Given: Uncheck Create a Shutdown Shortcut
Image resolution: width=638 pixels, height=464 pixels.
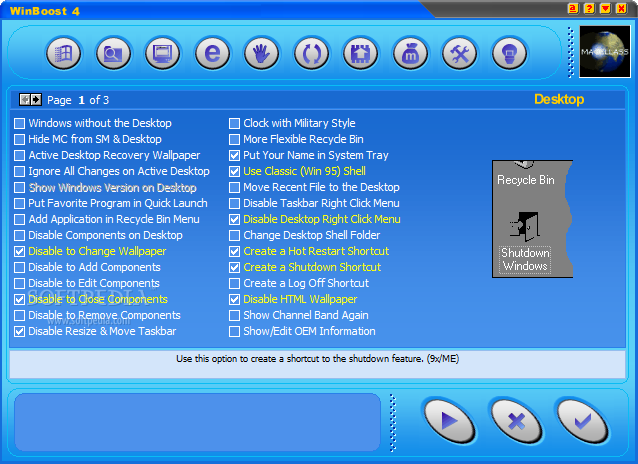Looking at the screenshot, I should 234,267.
